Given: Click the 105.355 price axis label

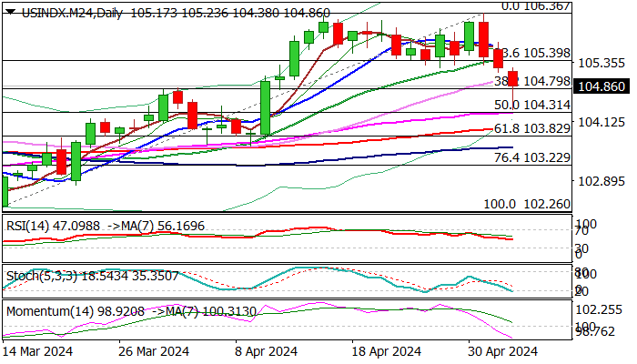Looking at the screenshot, I should (602, 63).
